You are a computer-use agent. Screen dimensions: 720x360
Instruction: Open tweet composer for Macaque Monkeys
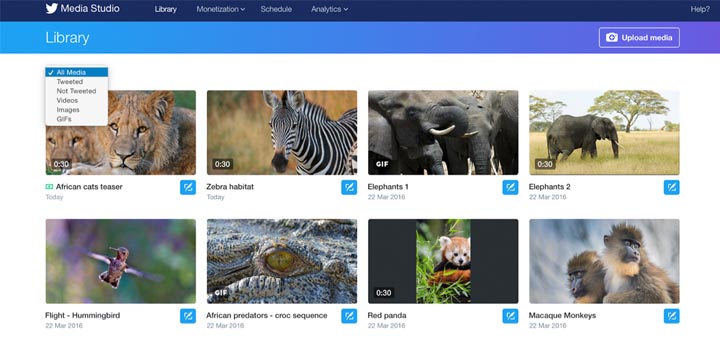(672, 316)
